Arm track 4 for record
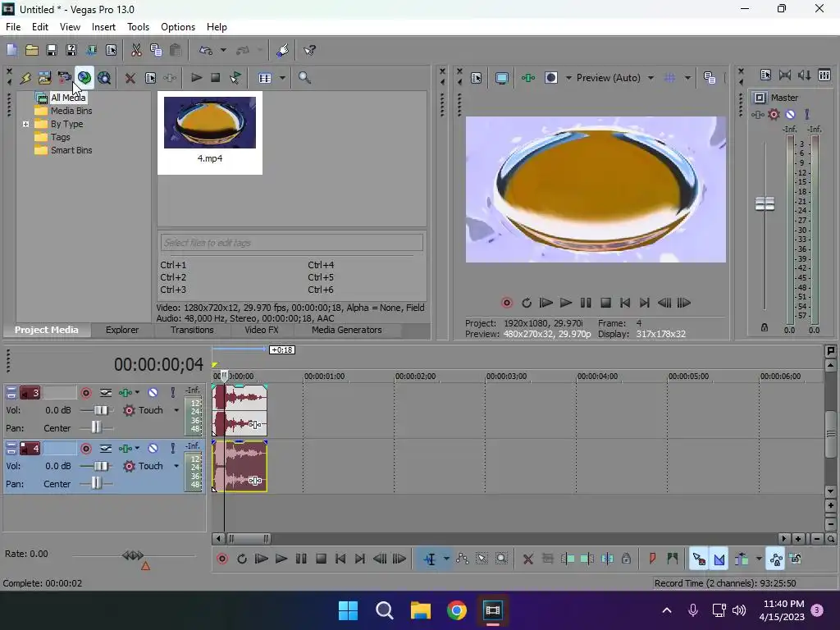840x630 pixels. click(85, 449)
